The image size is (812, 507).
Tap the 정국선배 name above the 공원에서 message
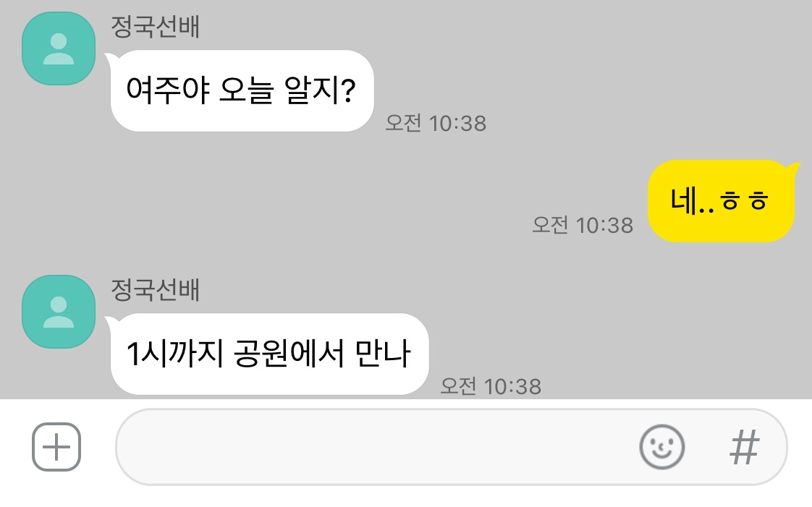click(156, 289)
